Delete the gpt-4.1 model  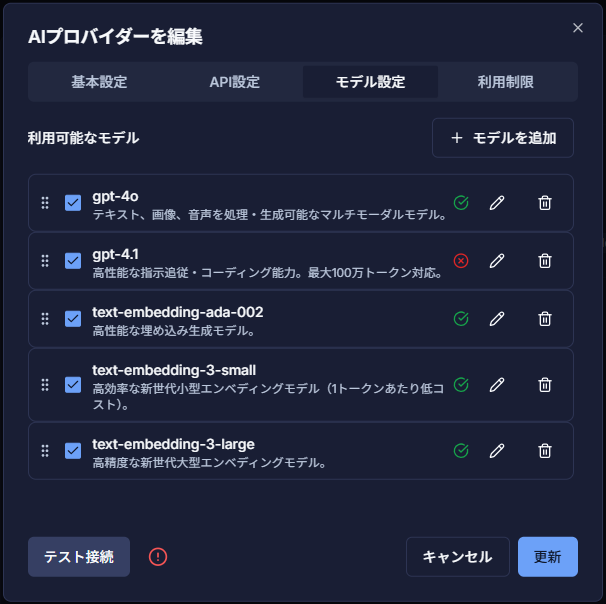pyautogui.click(x=545, y=261)
